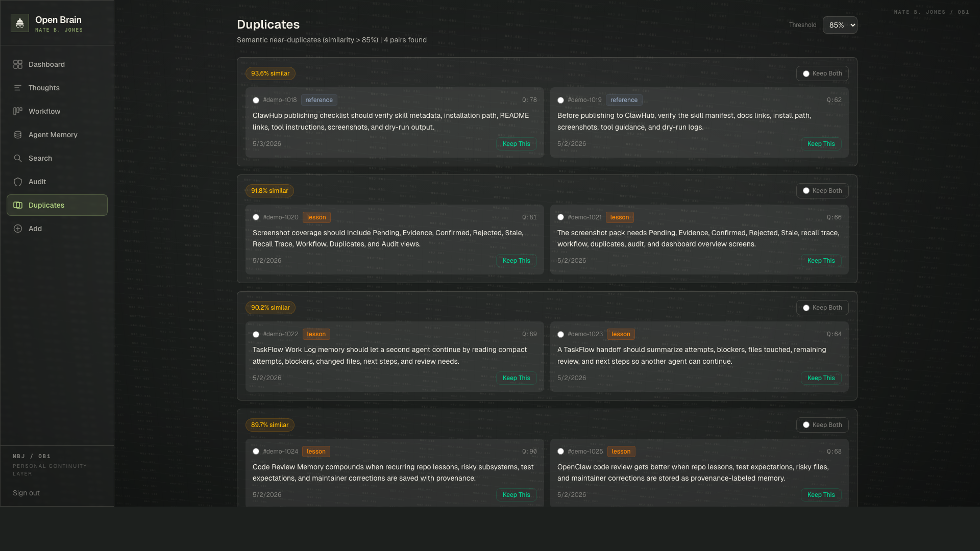Click the lesson tag on #demo-1021
980x551 pixels.
[620, 217]
